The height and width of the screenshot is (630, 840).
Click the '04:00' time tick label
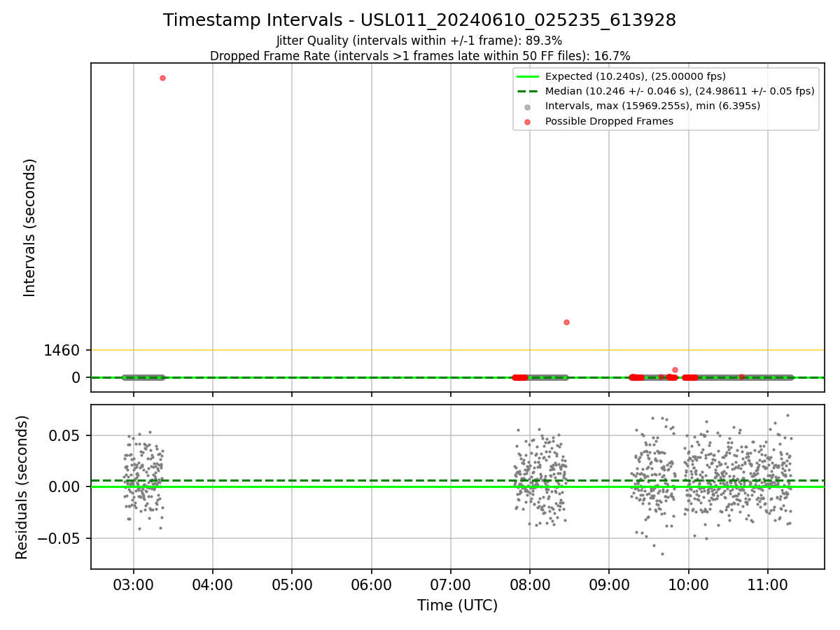coord(213,584)
